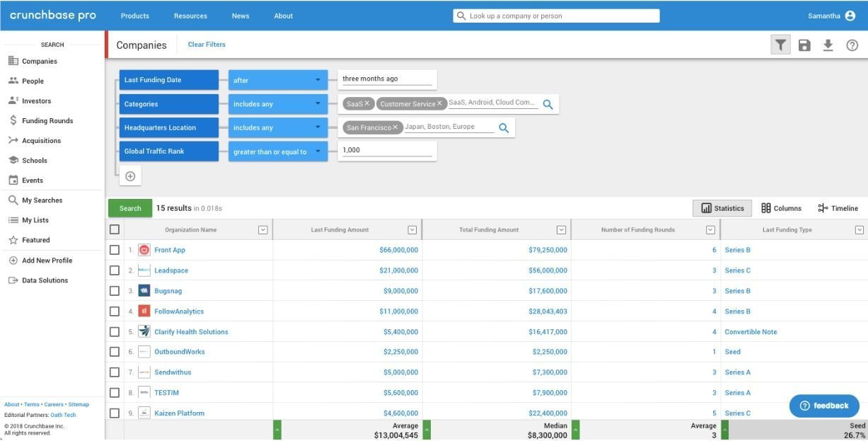The width and height of the screenshot is (868, 441).
Task: Click the Front App company logo
Action: click(144, 250)
